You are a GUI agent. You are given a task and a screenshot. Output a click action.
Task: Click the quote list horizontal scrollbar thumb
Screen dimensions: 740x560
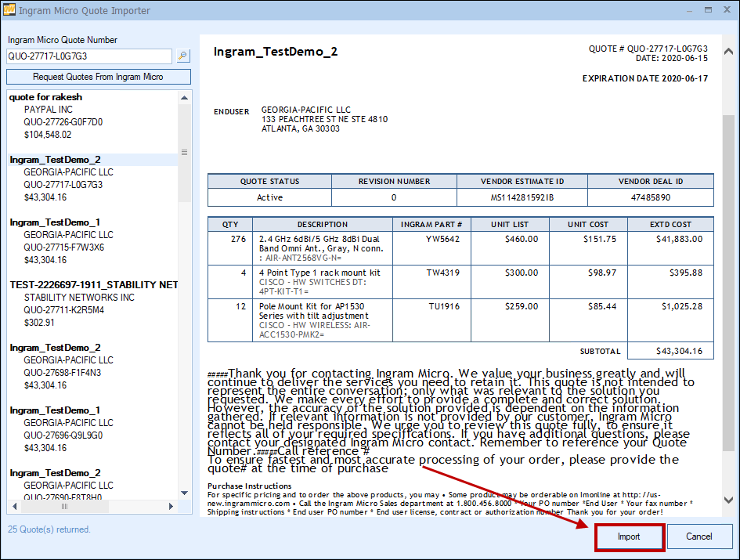coord(65,507)
